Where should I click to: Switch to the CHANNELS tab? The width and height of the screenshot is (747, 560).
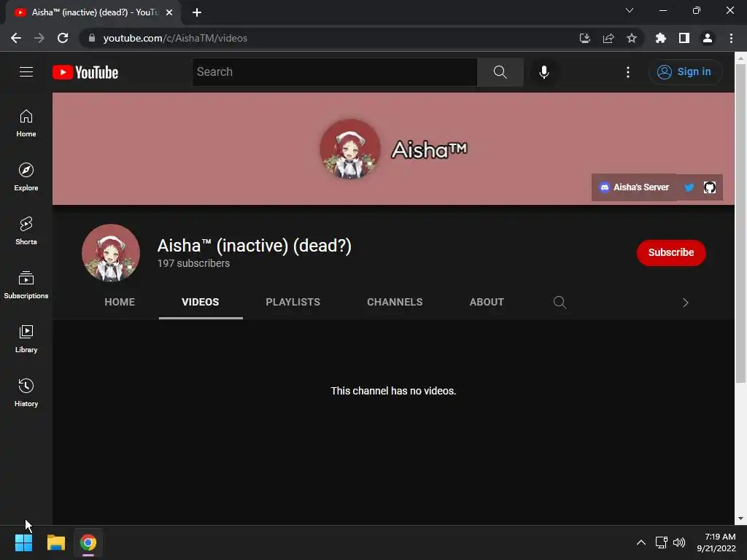pyautogui.click(x=395, y=302)
